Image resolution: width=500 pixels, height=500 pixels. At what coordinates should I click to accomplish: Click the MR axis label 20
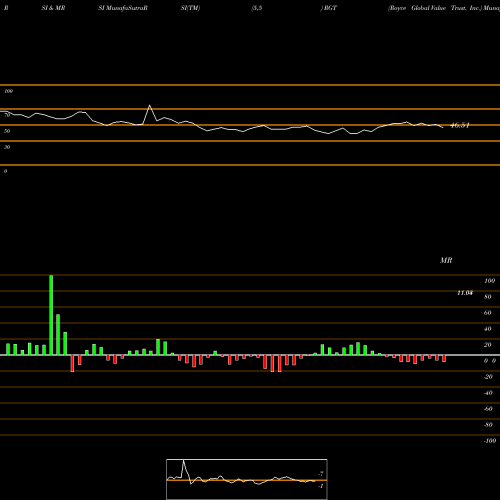coord(487,345)
